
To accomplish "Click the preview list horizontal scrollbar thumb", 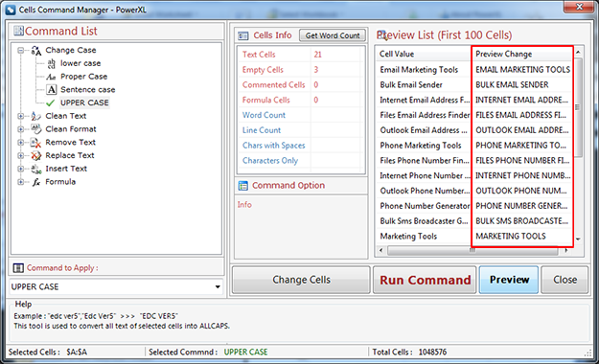I will coord(472,251).
